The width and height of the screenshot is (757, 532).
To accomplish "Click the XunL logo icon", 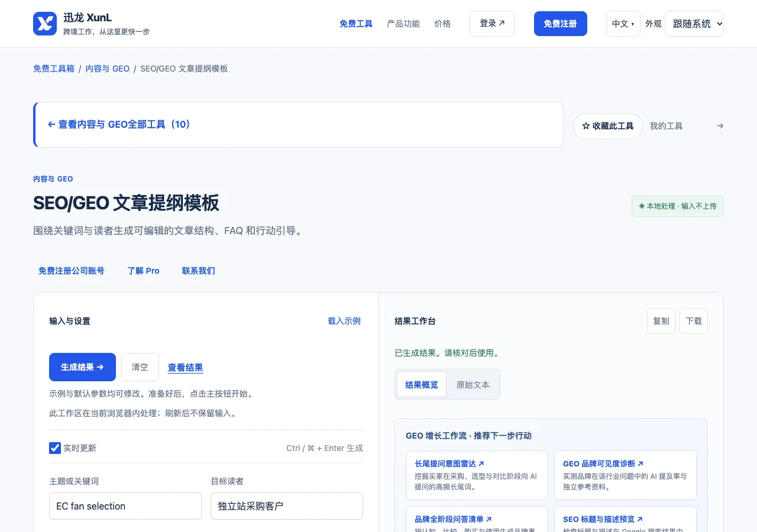I will click(45, 24).
